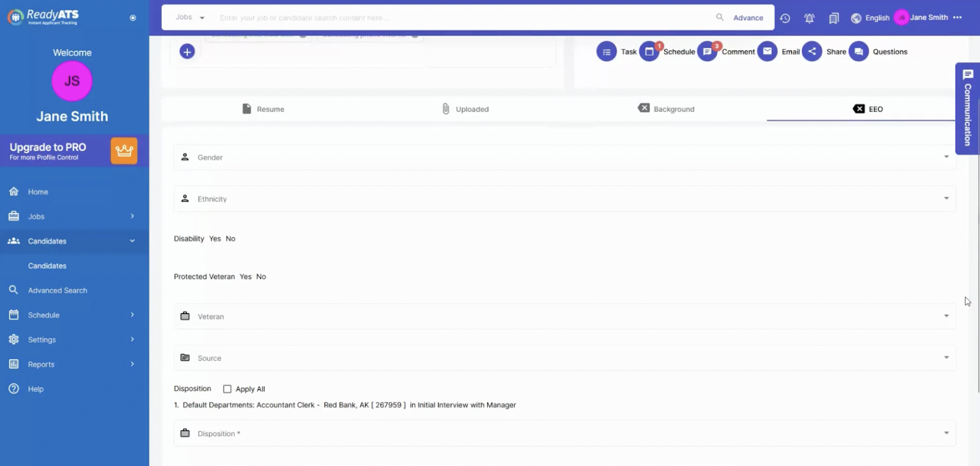Click the Settings gear icon
980x466 pixels.
(x=13, y=339)
